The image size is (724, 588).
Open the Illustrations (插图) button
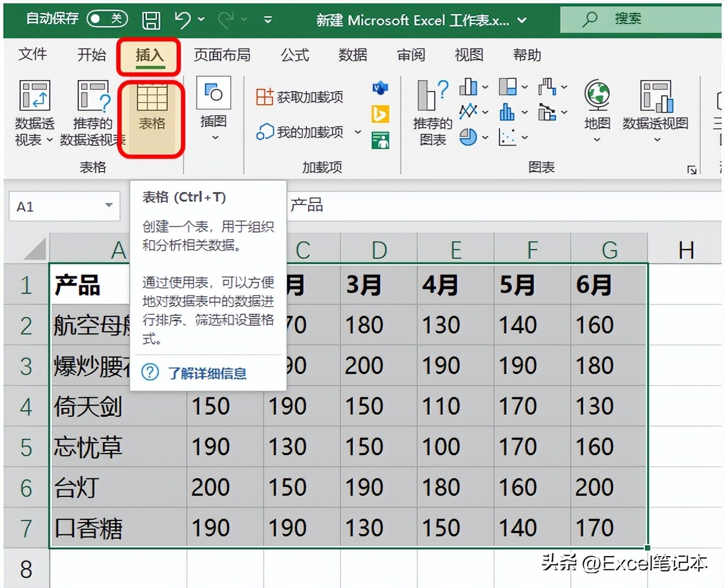click(213, 110)
